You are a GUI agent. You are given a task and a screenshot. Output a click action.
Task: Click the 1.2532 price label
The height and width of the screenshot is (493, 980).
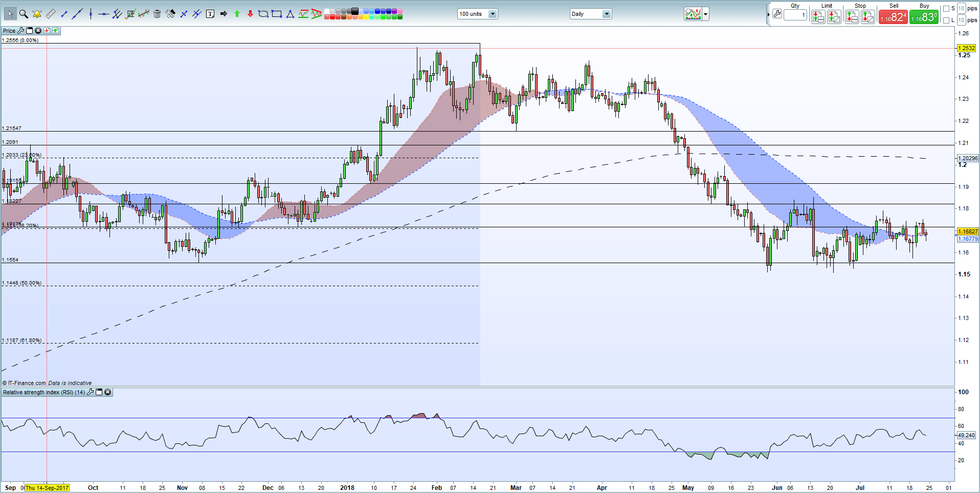[x=966, y=48]
